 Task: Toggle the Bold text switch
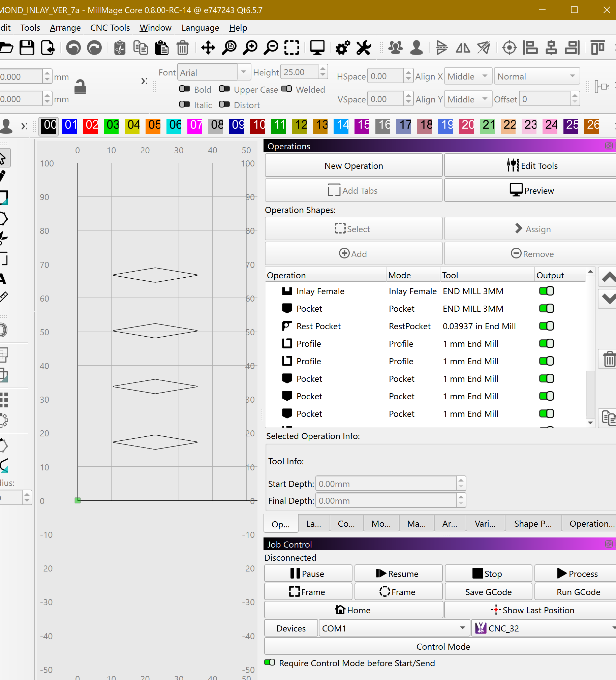tap(185, 89)
